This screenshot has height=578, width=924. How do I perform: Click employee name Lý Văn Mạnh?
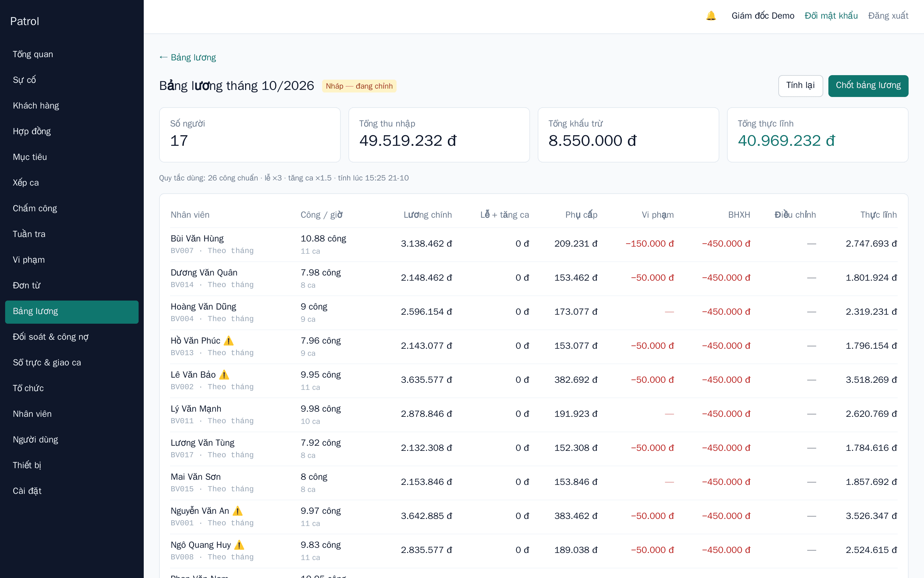click(x=196, y=409)
